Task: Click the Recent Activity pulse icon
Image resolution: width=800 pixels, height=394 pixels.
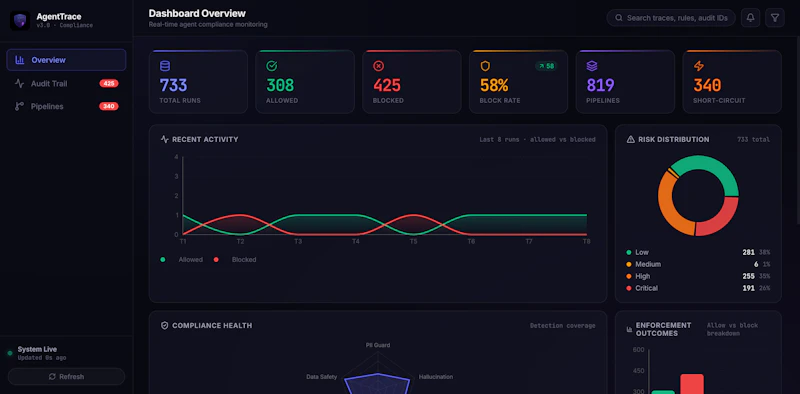Action: click(x=164, y=139)
